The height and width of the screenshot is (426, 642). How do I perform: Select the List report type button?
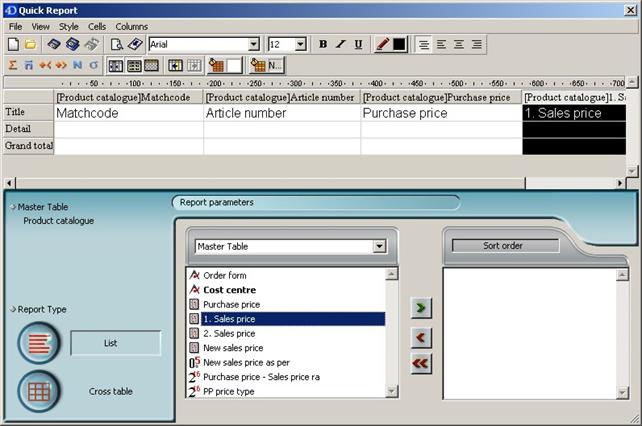[39, 343]
